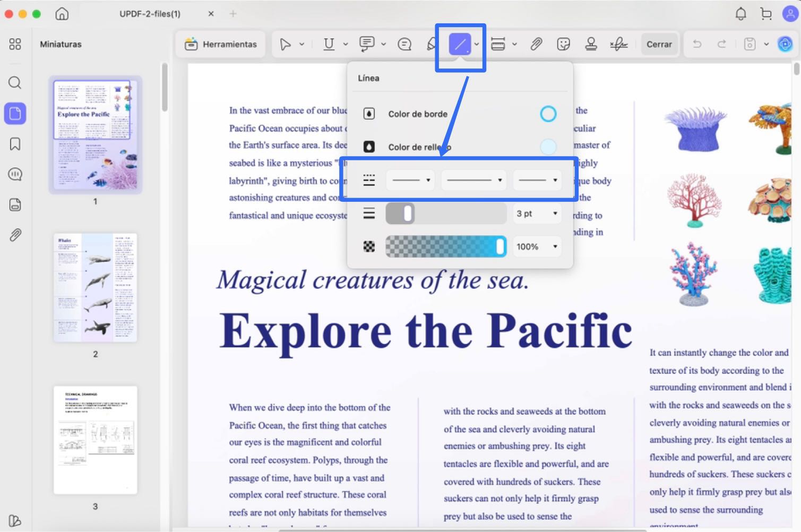
Task: Toggle the page thumbnails panel icon
Action: (x=15, y=113)
